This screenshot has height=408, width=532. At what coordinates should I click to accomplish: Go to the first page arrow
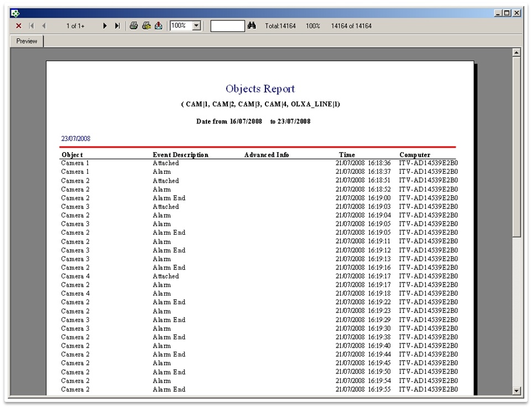(x=32, y=26)
